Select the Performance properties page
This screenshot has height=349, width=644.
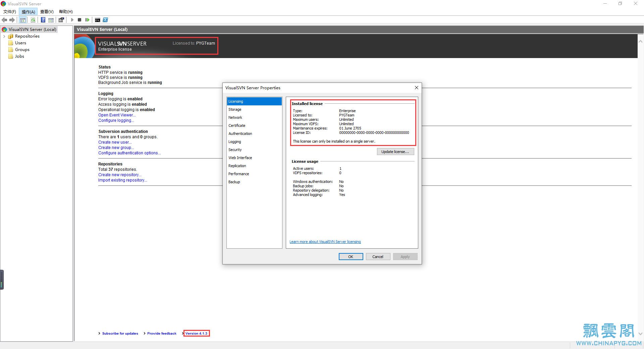254,174
